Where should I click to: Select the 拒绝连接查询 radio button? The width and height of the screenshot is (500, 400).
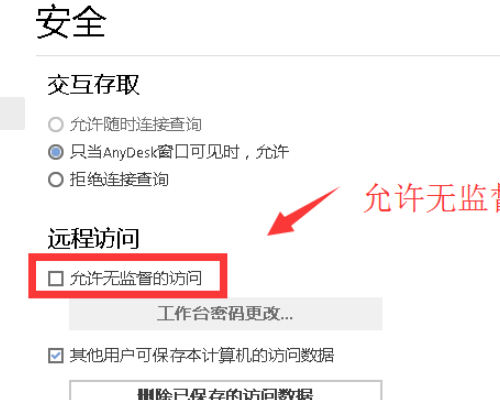[x=56, y=180]
